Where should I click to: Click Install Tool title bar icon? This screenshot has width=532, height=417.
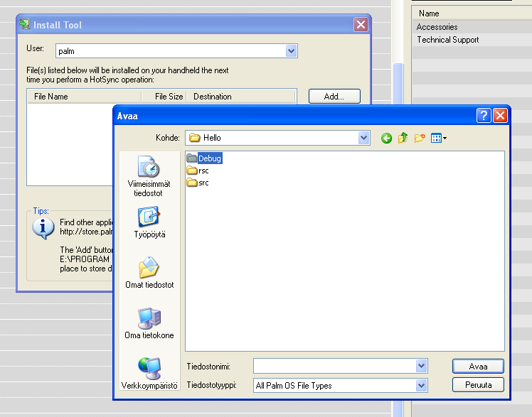[x=24, y=24]
